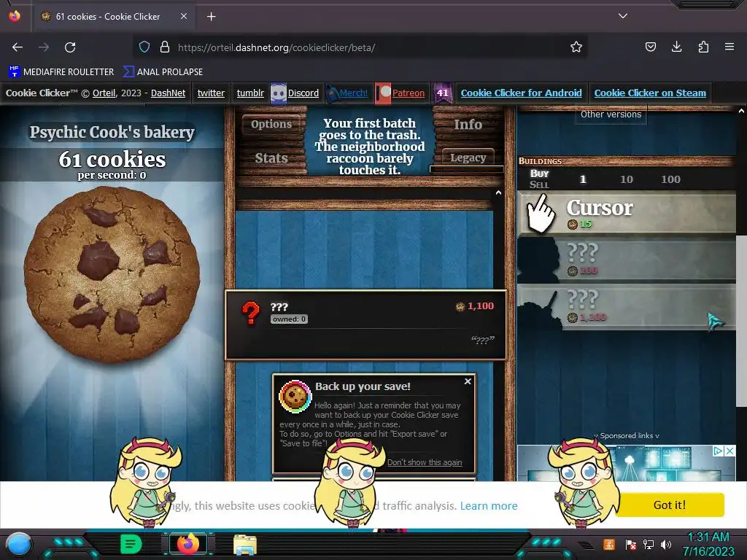Select the locked ??? building costing 1,100

[627, 306]
